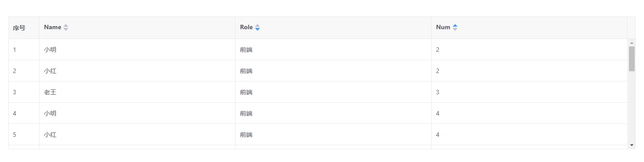This screenshot has width=644, height=162.
Task: Click 小明 name cell in row 4
Action: point(137,113)
